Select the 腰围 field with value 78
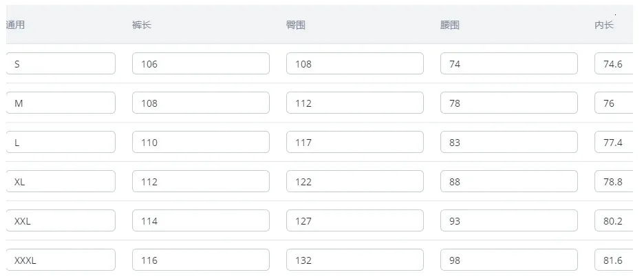Screen dimensions: 644x279 coord(509,103)
